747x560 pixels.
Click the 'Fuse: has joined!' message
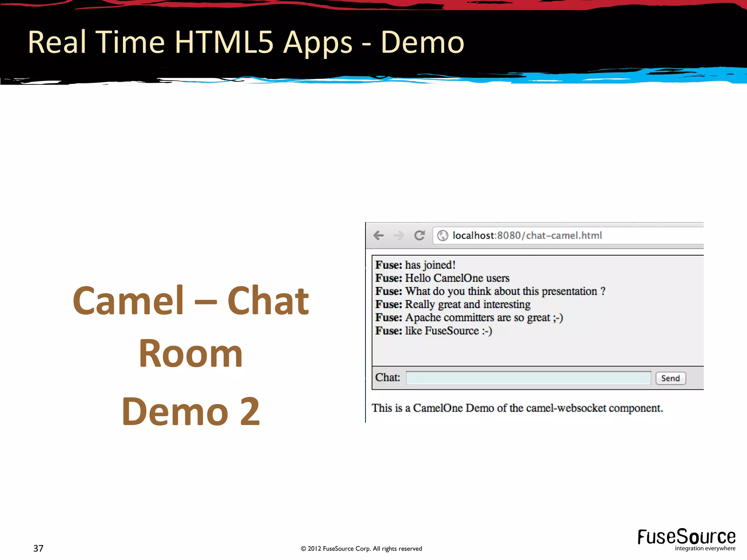click(415, 265)
